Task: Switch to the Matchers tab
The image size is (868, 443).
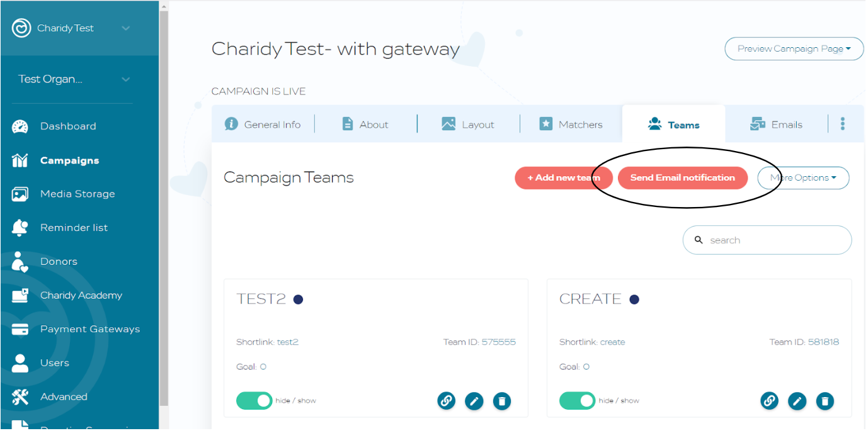Action: click(571, 125)
